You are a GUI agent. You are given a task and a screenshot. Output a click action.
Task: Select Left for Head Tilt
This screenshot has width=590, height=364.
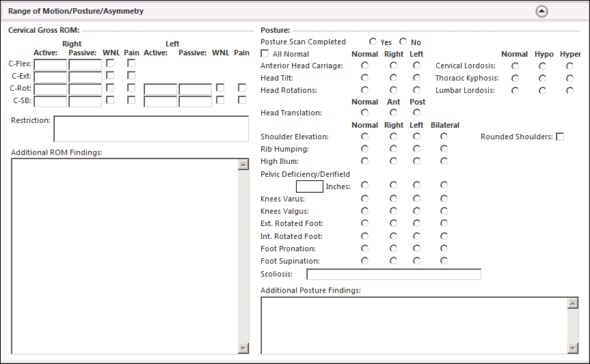point(416,78)
